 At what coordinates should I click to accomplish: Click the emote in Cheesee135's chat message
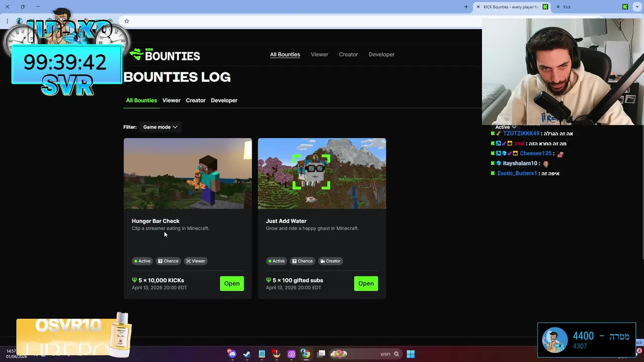[560, 153]
